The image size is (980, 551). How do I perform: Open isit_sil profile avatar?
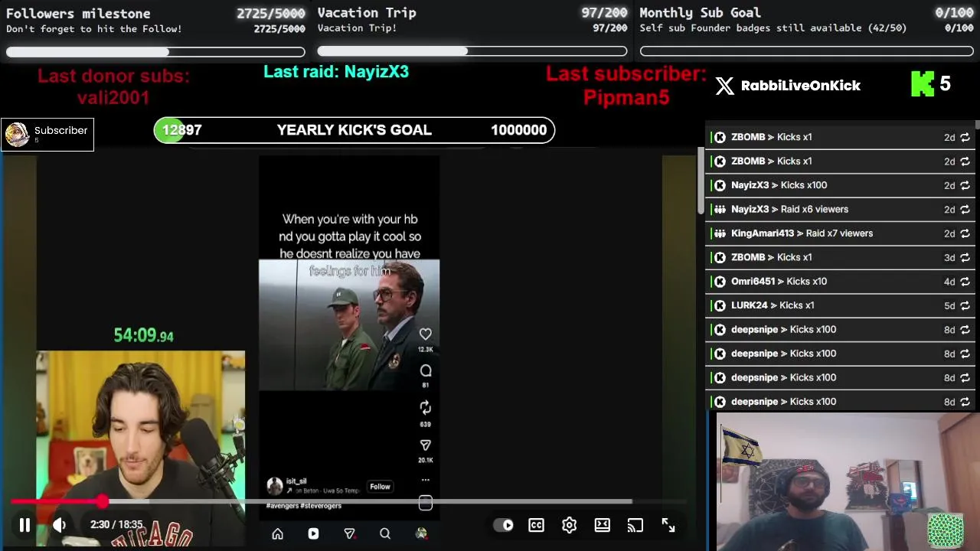point(274,486)
